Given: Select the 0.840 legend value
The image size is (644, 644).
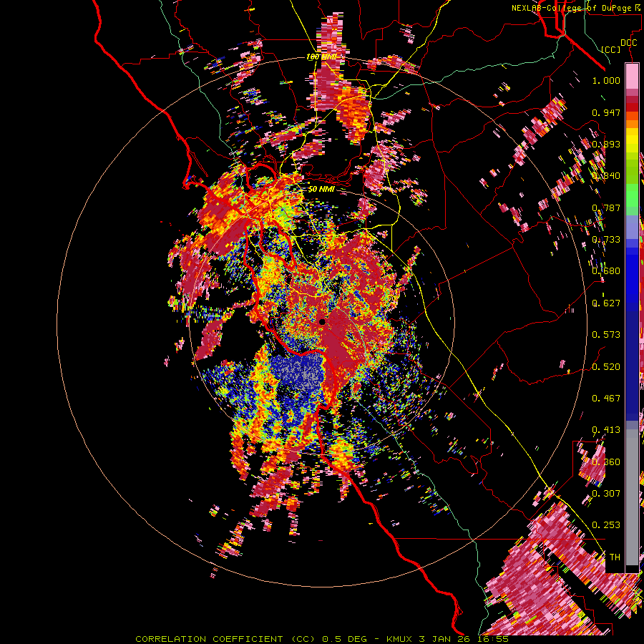Looking at the screenshot, I should click(606, 176).
